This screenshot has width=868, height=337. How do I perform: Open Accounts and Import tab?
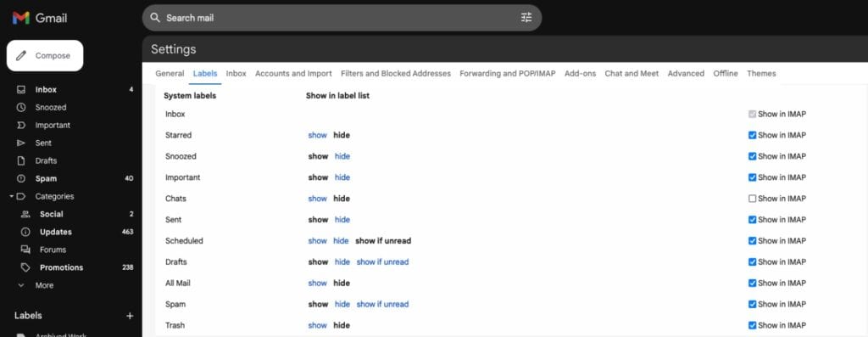[x=293, y=73]
